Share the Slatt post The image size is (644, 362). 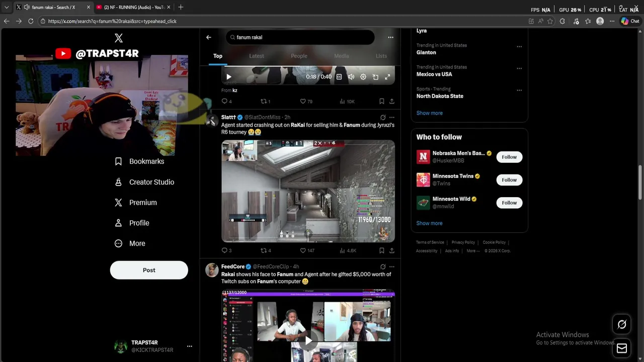click(x=391, y=250)
